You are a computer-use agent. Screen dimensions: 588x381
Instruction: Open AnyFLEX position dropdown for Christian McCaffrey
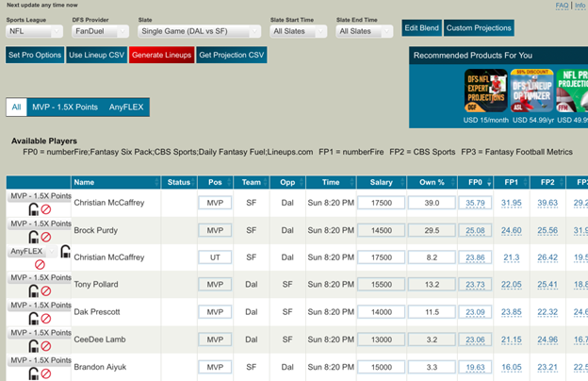pyautogui.click(x=32, y=251)
